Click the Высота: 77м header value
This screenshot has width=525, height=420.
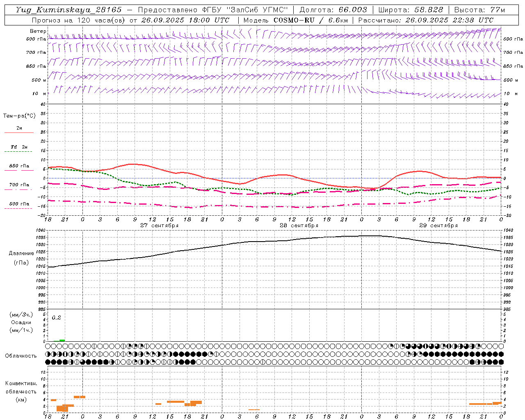(479, 10)
